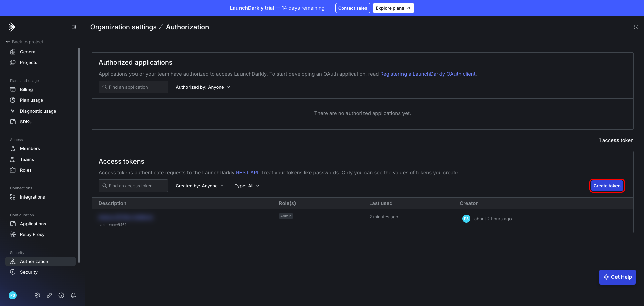Open Plan usage in the sidebar
This screenshot has width=644, height=306.
[41, 100]
